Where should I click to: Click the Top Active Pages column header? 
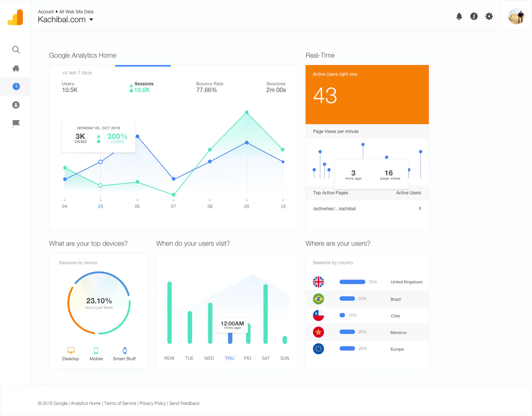[x=331, y=193]
